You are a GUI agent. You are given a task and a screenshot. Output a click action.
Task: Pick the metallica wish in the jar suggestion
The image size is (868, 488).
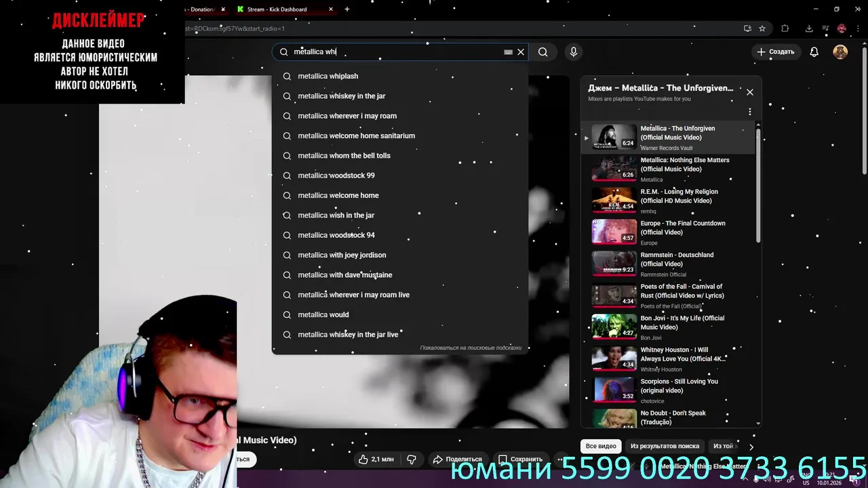point(400,216)
